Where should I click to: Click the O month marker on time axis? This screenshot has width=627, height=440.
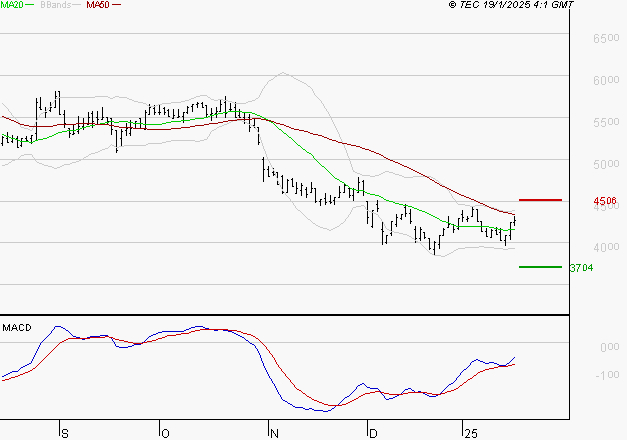pos(165,433)
